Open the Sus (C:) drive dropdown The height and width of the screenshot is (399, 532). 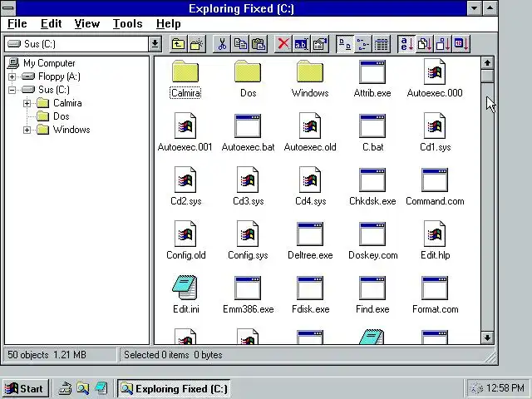click(155, 44)
